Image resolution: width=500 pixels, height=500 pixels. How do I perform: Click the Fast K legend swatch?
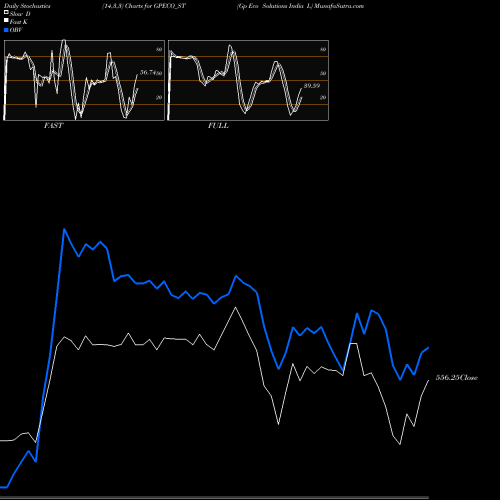(6, 21)
